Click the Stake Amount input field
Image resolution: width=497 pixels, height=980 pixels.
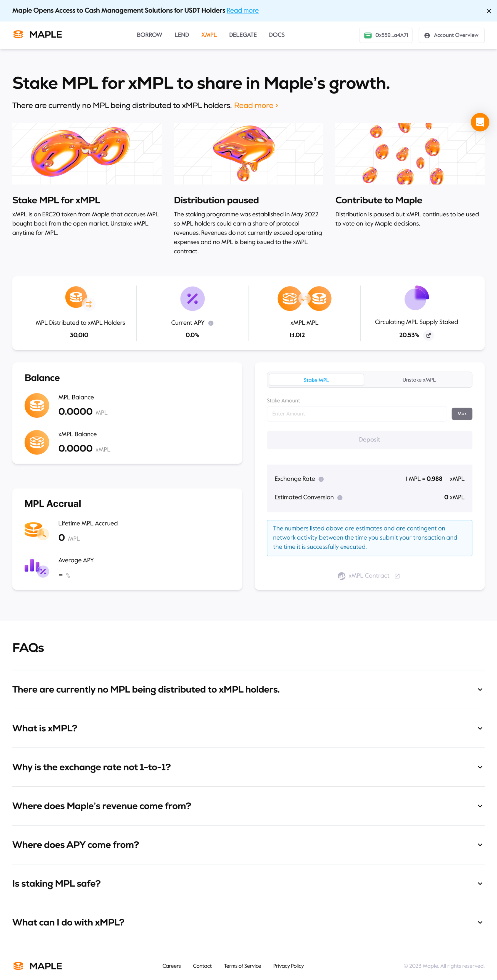point(356,414)
